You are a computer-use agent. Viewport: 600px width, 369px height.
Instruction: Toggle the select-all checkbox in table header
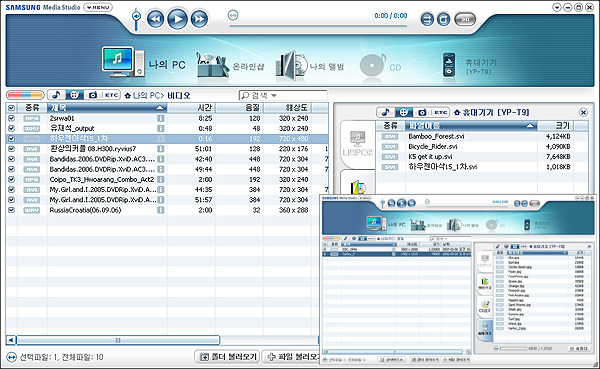pos(11,108)
